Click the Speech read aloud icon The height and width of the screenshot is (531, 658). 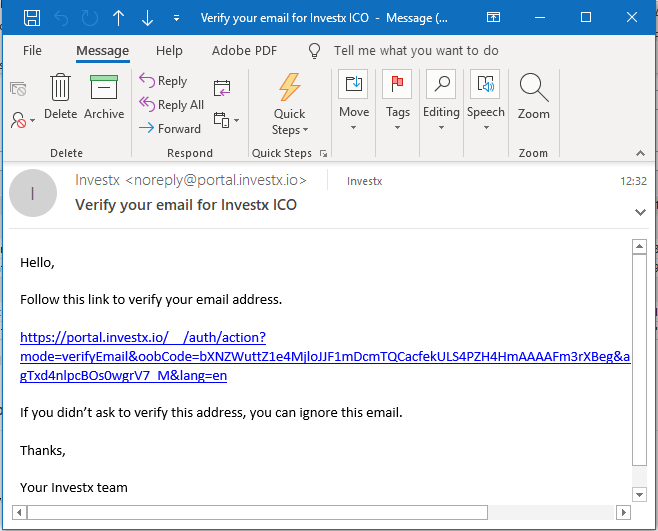pos(485,84)
